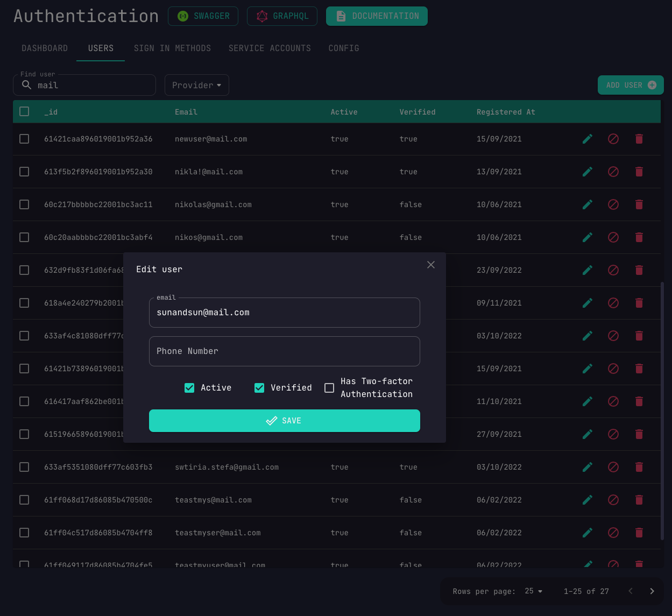Click the email field in Edit user

(x=285, y=313)
